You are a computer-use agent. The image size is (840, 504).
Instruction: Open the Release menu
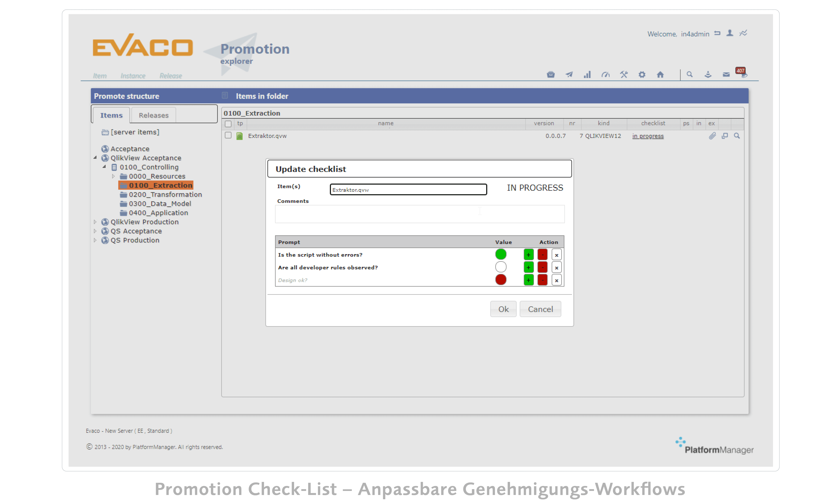coord(170,76)
